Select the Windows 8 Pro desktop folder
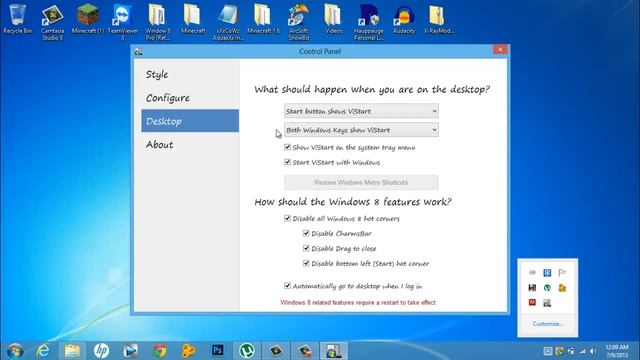The width and height of the screenshot is (640, 360). coord(158,22)
